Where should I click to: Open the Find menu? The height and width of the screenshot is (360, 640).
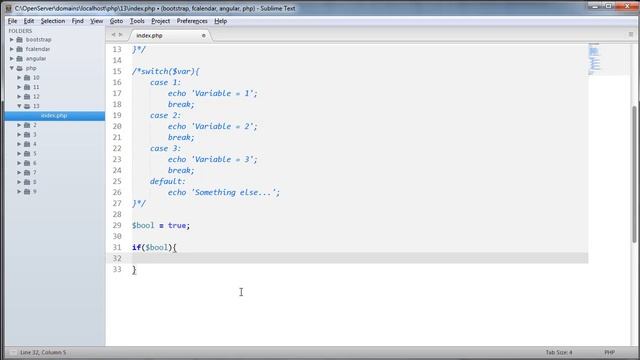pos(78,21)
